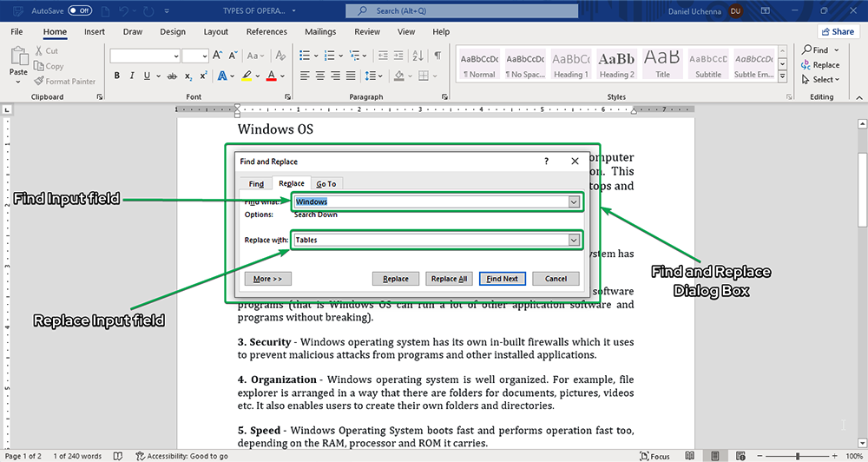868x462 pixels.
Task: Show paragraph marks with the pilcrow icon
Action: coord(437,56)
